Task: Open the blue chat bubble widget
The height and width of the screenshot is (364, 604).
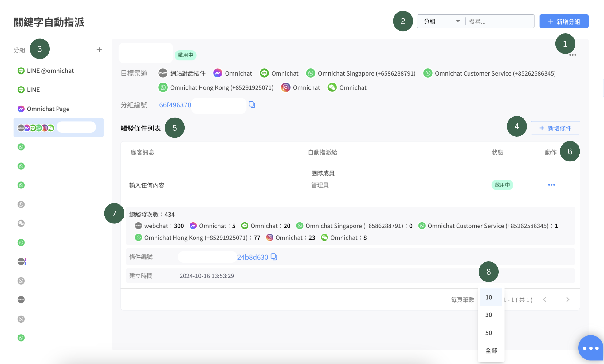Action: (590, 348)
